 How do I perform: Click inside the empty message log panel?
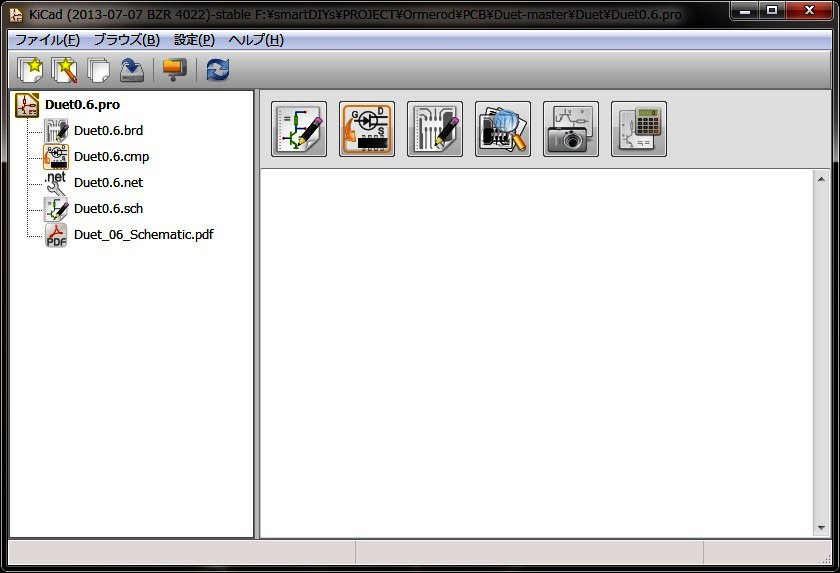(x=537, y=353)
